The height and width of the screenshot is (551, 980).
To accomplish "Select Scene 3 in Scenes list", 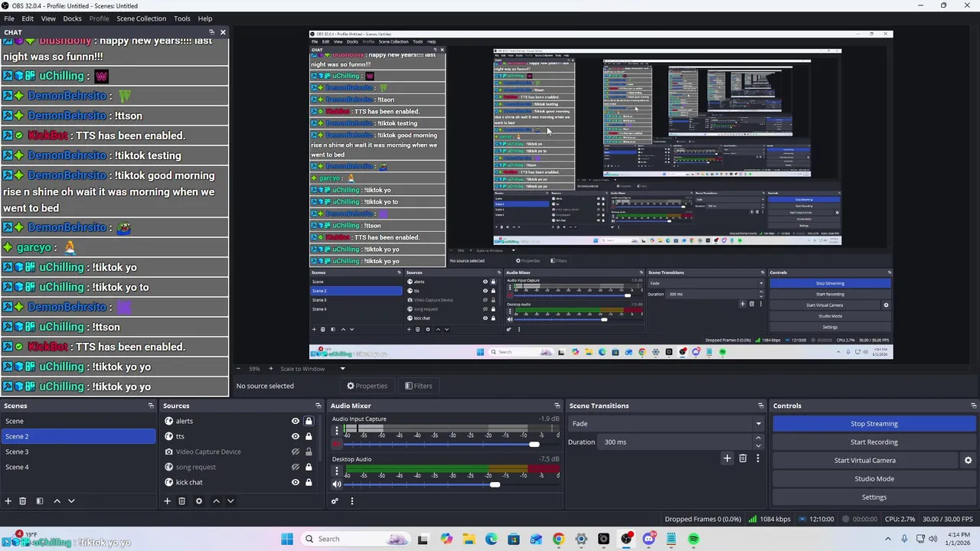I will click(78, 452).
